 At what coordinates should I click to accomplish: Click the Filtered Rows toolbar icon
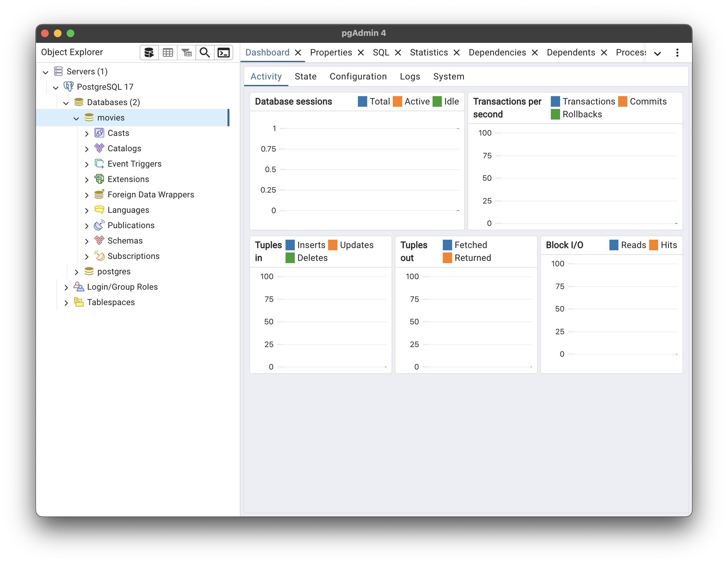coord(186,53)
